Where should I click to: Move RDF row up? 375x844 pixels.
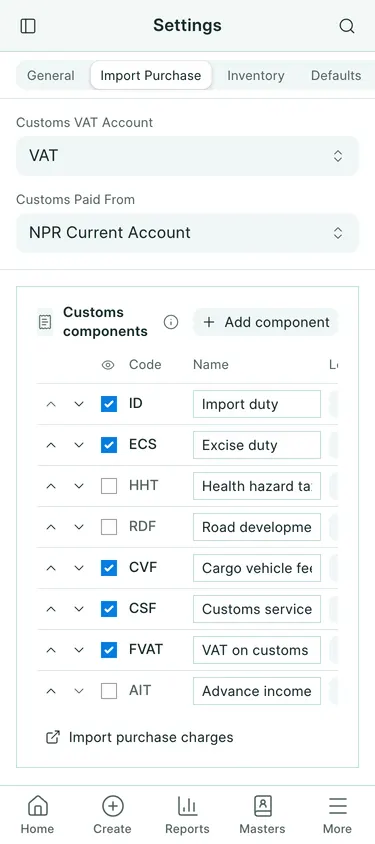pyautogui.click(x=51, y=527)
